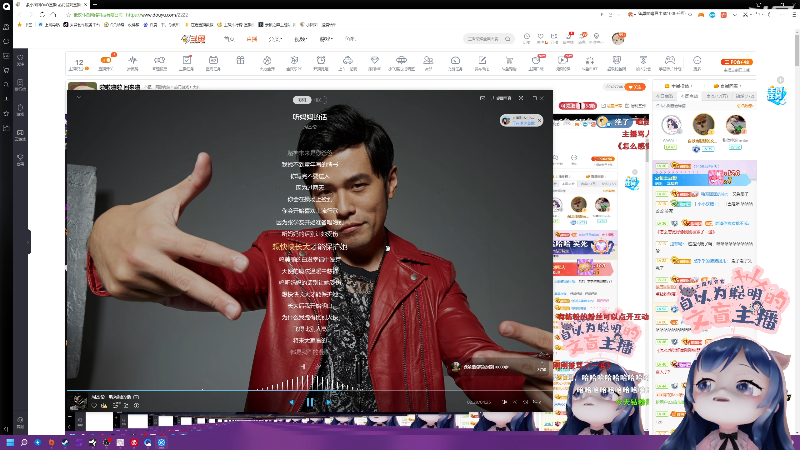Seek along the blue music progress bar
Image resolution: width=800 pixels, height=450 pixels.
pyautogui.click(x=309, y=390)
